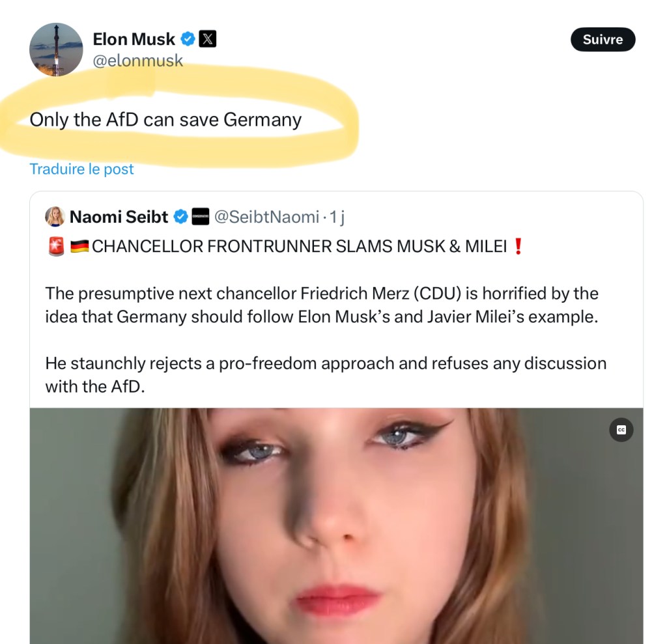Click the X affiliation badge next to Elon Musk
667x644 pixels.
coord(207,39)
